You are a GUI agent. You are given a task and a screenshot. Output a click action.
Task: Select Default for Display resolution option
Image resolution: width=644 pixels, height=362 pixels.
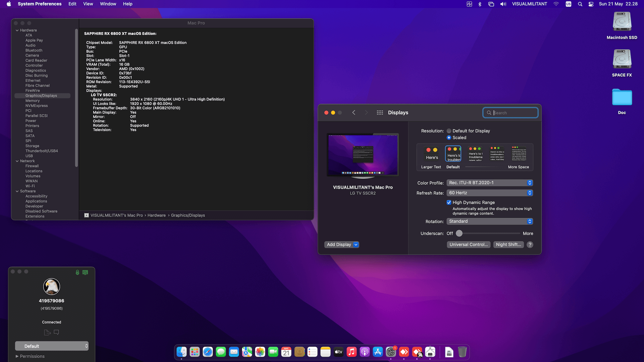click(x=449, y=131)
